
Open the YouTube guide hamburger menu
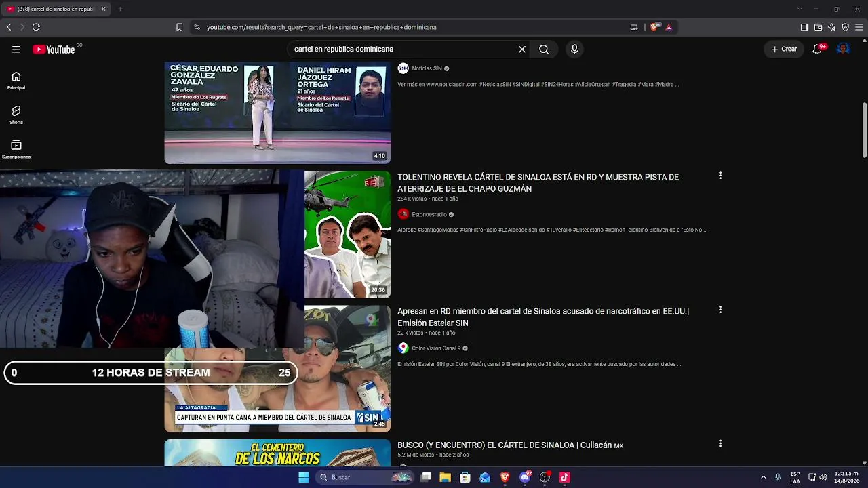16,49
